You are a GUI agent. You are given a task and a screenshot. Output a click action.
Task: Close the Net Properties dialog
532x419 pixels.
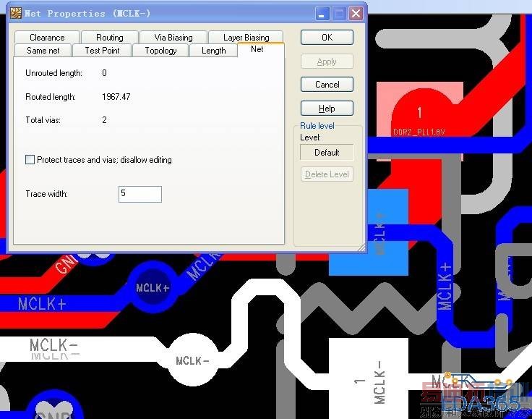pyautogui.click(x=356, y=14)
